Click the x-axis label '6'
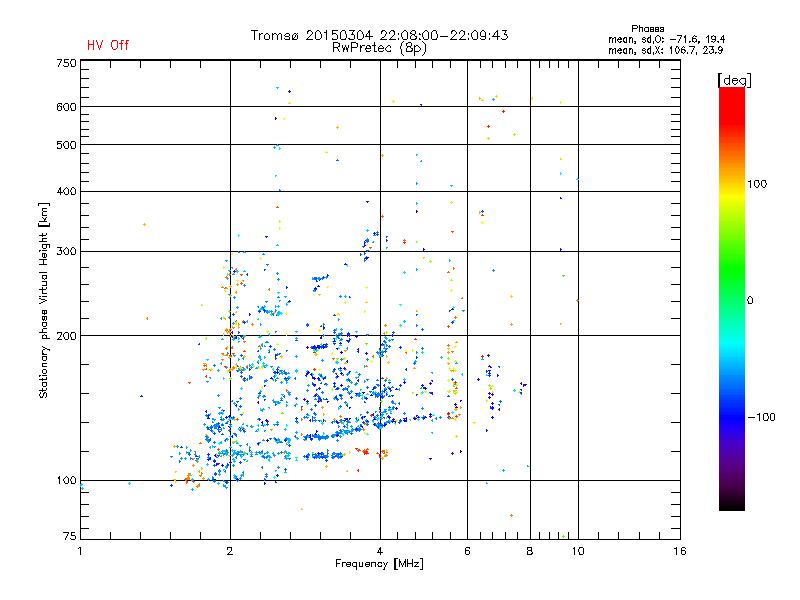 467,551
